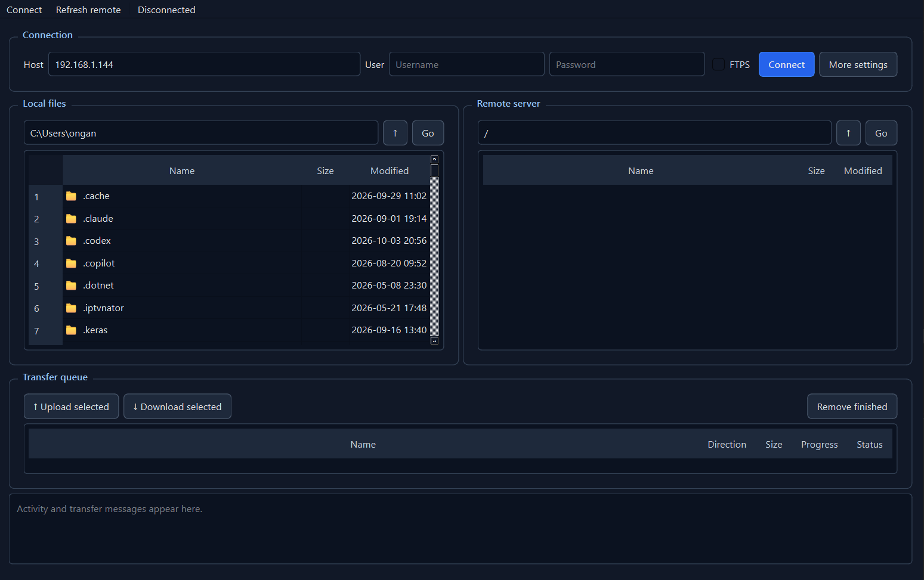
Task: Sort remote files by Modified column
Action: coord(863,170)
